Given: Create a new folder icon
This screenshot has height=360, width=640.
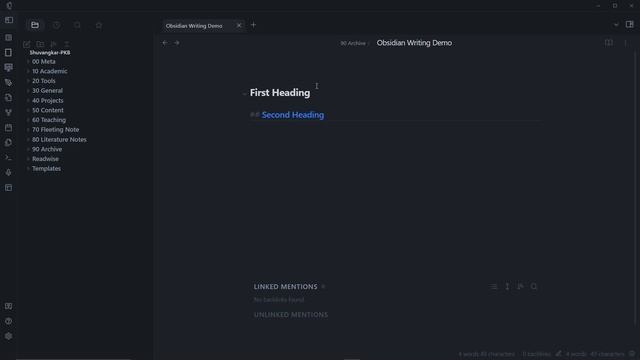Looking at the screenshot, I should tap(40, 44).
